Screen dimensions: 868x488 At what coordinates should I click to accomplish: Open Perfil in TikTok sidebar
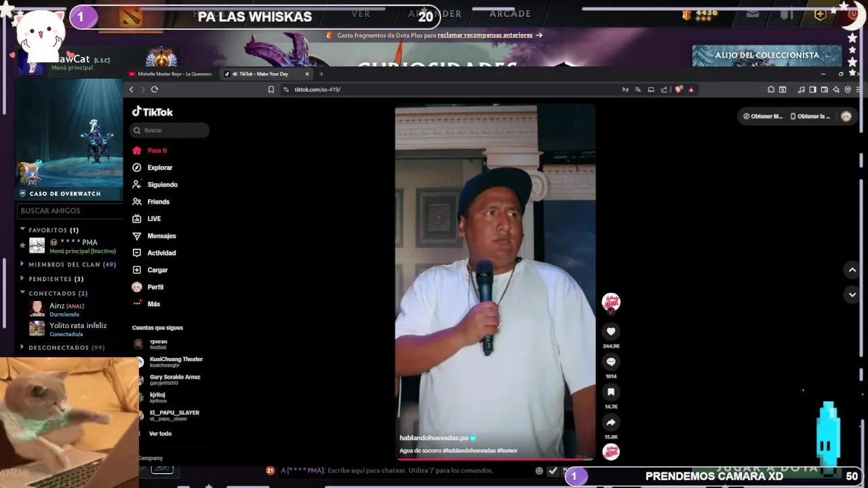point(149,287)
